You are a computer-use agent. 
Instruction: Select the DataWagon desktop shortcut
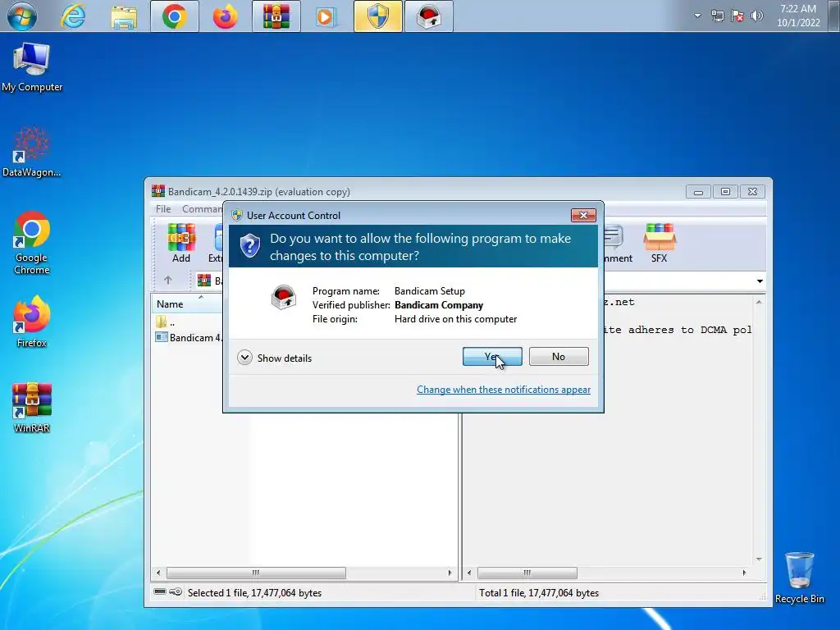click(32, 152)
